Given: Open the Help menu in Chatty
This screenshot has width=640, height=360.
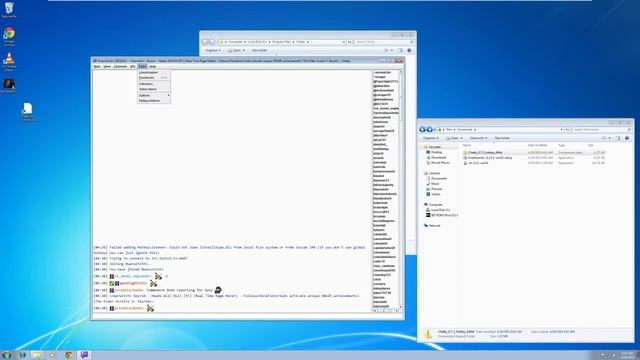Looking at the screenshot, I should click(x=152, y=66).
